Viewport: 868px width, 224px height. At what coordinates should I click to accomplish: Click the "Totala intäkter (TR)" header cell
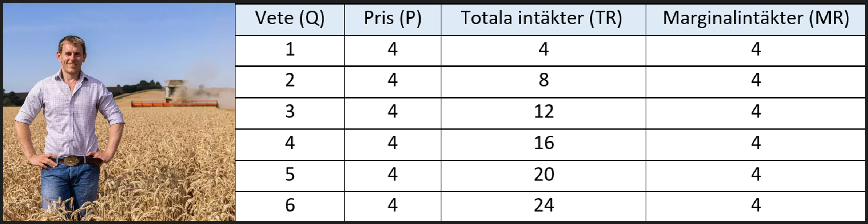click(543, 19)
